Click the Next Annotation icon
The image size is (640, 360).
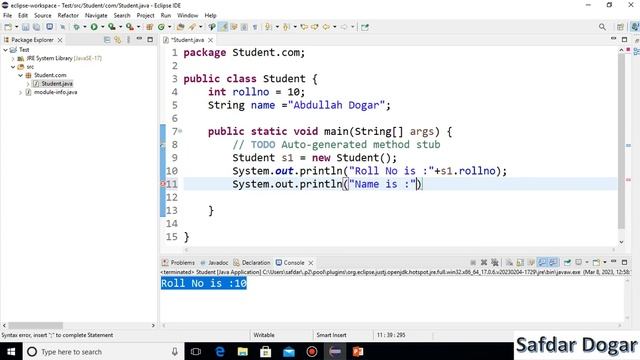268,27
